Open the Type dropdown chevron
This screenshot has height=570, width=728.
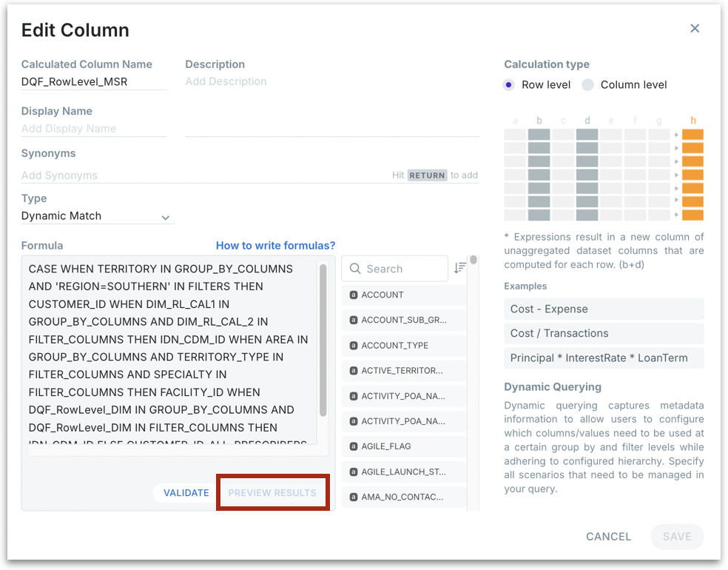[x=165, y=218]
